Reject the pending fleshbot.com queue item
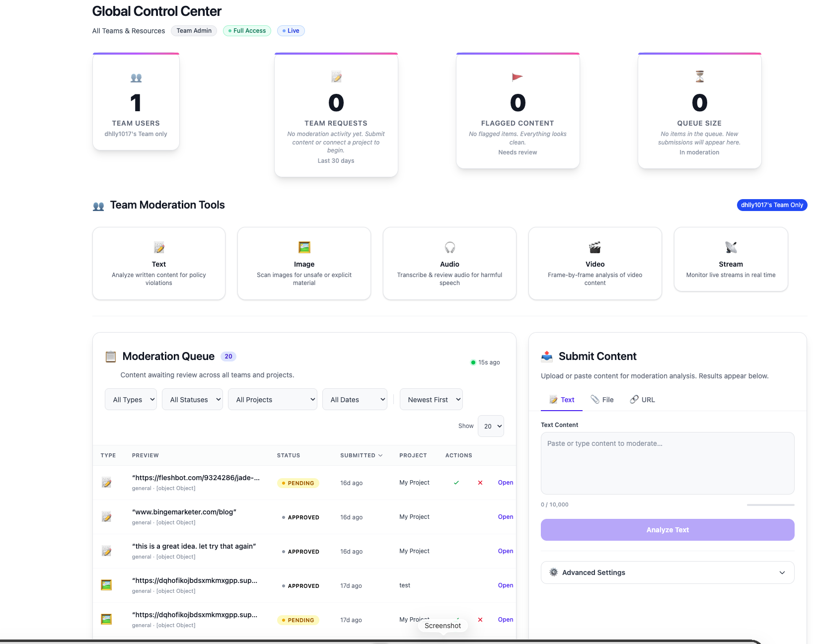This screenshot has height=644, width=813. click(480, 482)
